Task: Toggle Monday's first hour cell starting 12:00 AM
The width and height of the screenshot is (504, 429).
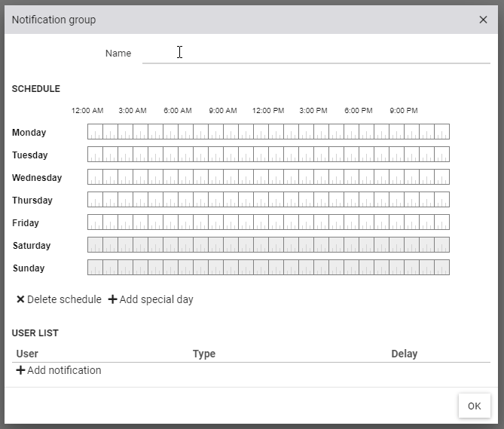Action: [95, 131]
